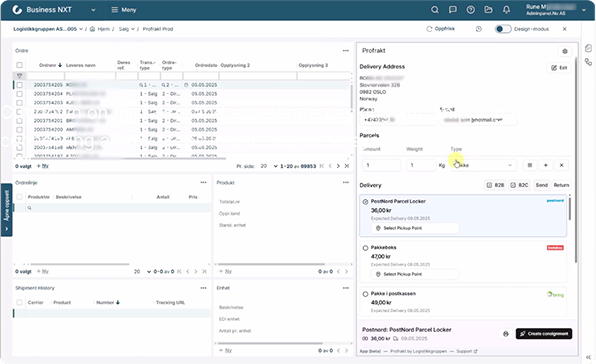Click the Edit delivery address button
596x364 pixels.
tap(559, 68)
